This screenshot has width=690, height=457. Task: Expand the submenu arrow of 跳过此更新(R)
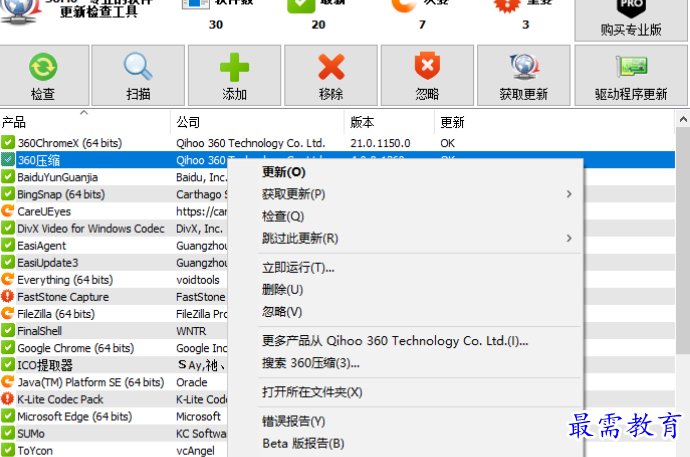tap(569, 238)
